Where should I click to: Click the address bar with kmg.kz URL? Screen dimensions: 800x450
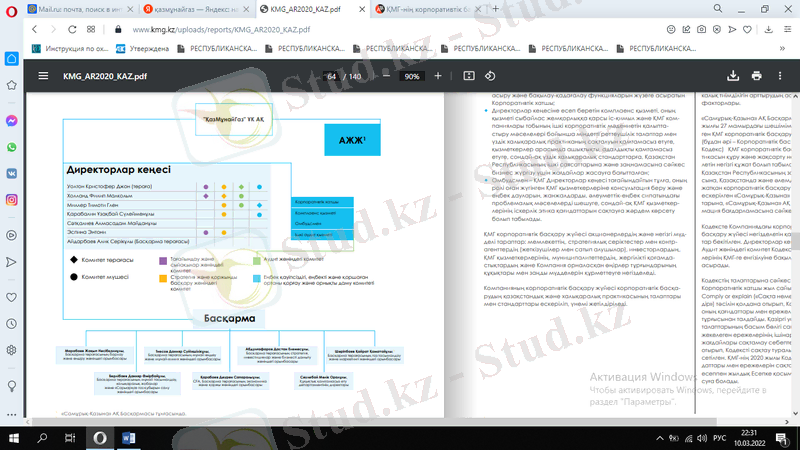[300, 29]
